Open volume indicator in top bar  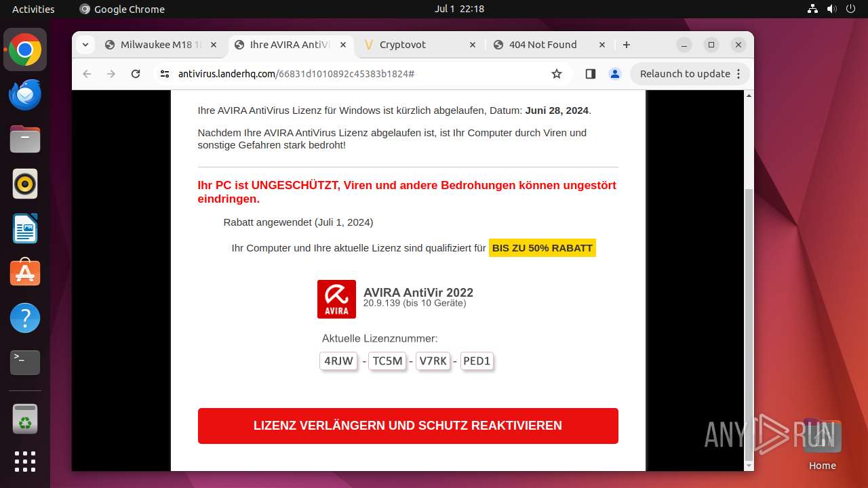832,9
